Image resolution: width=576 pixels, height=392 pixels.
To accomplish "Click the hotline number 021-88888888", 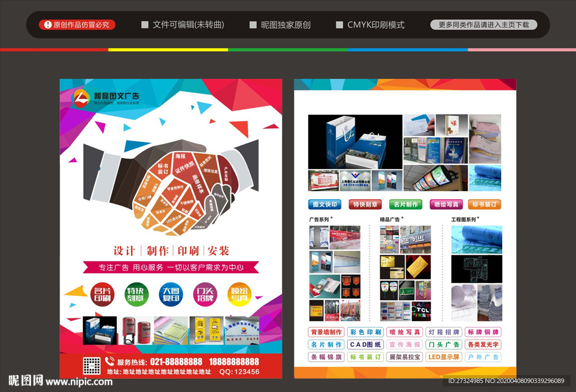I will [176, 362].
